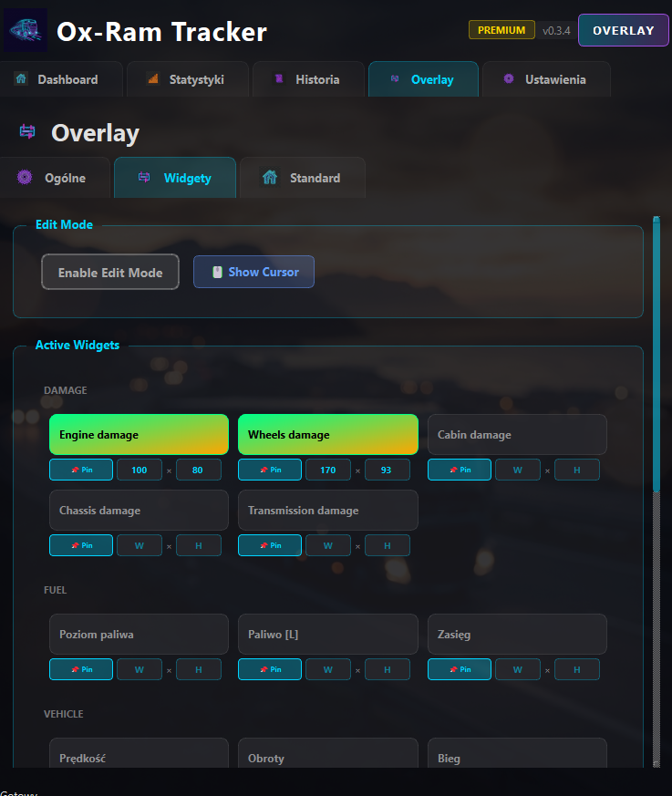672x796 pixels.
Task: Click the icon on the Historia tab
Action: coord(279,79)
